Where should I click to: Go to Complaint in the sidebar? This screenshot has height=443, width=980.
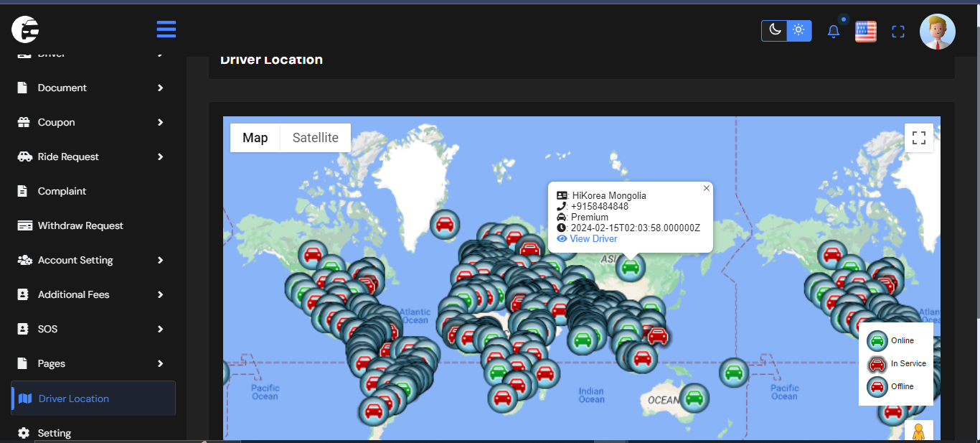point(62,191)
